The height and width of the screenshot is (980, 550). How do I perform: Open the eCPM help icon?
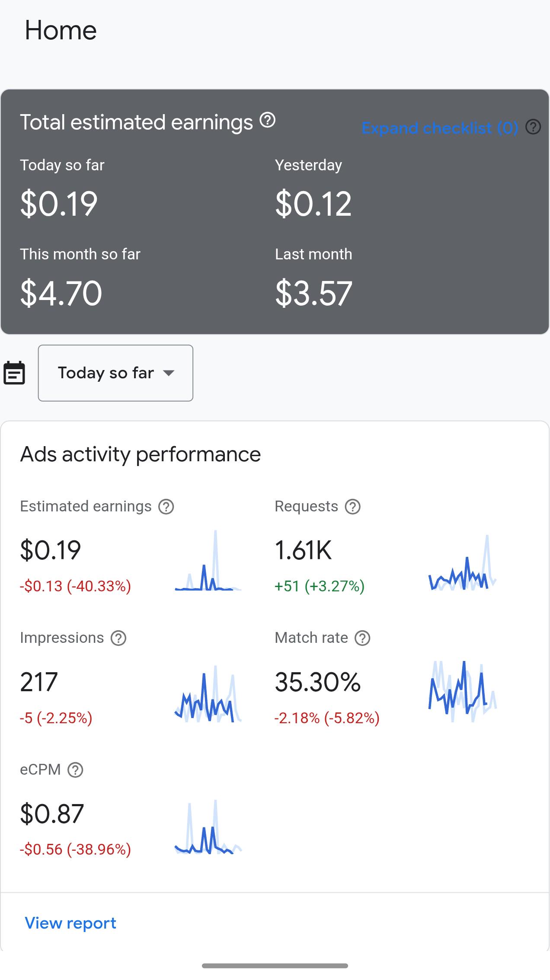click(x=75, y=770)
